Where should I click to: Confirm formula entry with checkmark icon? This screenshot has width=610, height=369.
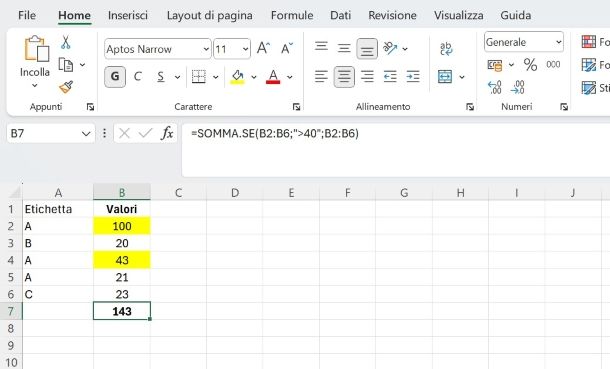click(x=145, y=133)
